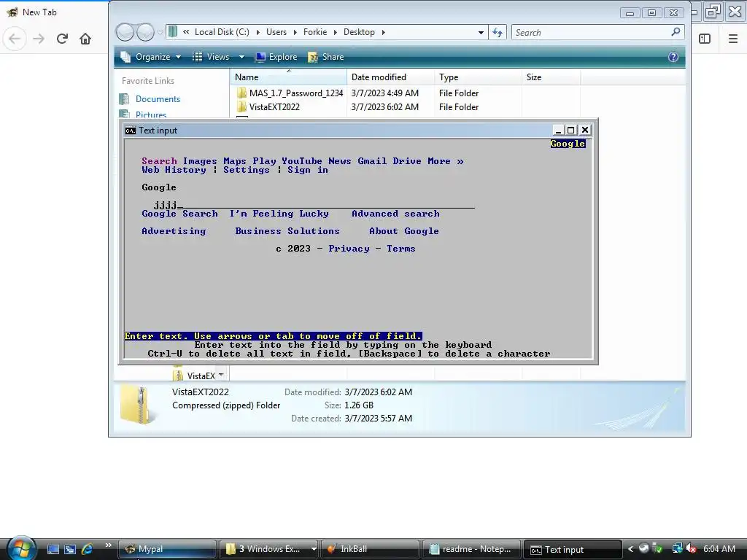Click the browser Forward arrow
Image resolution: width=747 pixels, height=560 pixels.
pyautogui.click(x=39, y=39)
